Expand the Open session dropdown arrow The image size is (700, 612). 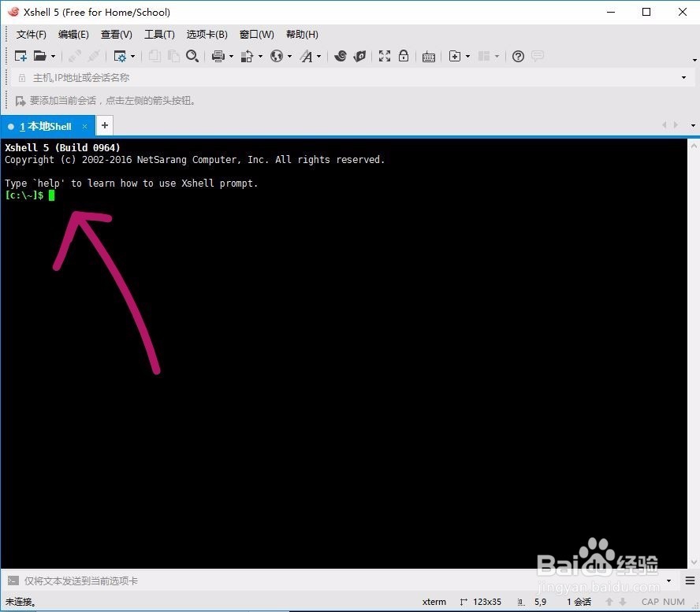click(x=53, y=56)
